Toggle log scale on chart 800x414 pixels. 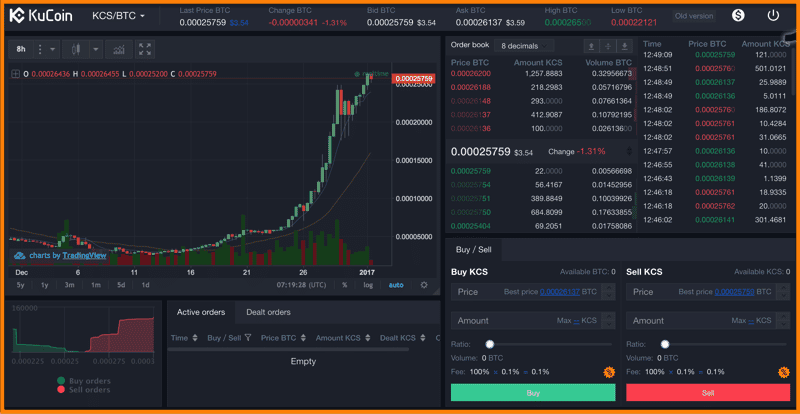click(x=368, y=285)
